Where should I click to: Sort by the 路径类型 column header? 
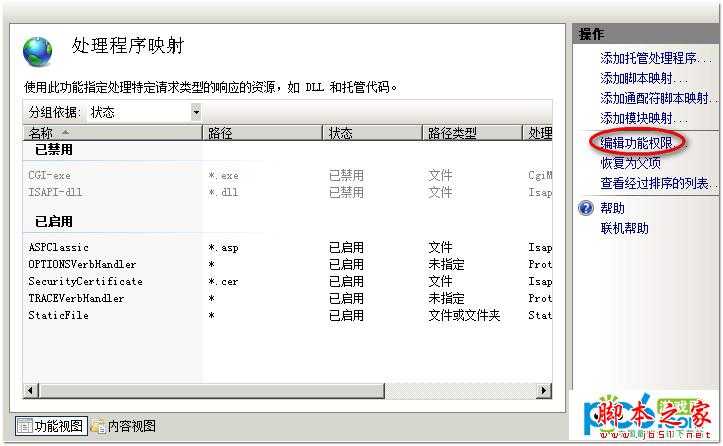472,133
